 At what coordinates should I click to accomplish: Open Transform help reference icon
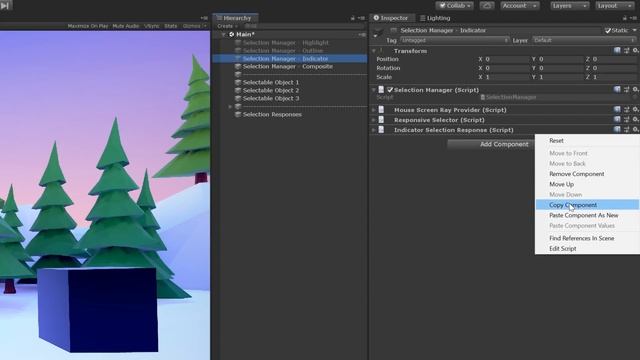617,51
